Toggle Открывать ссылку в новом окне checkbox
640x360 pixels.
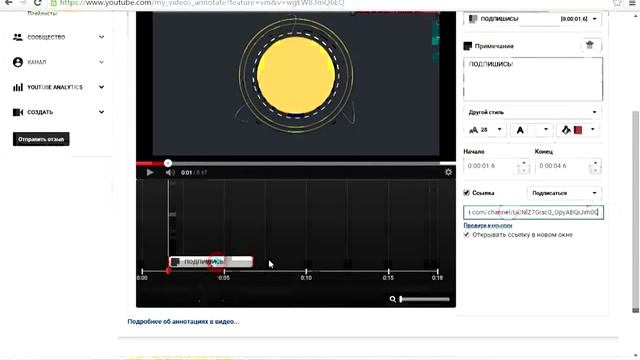coord(467,235)
